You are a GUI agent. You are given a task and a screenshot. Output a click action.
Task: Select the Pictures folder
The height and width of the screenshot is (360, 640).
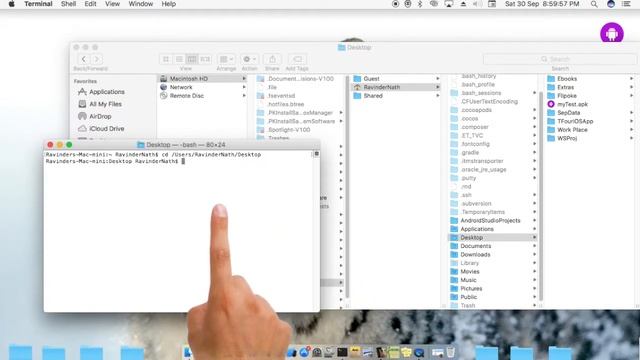pos(493,289)
